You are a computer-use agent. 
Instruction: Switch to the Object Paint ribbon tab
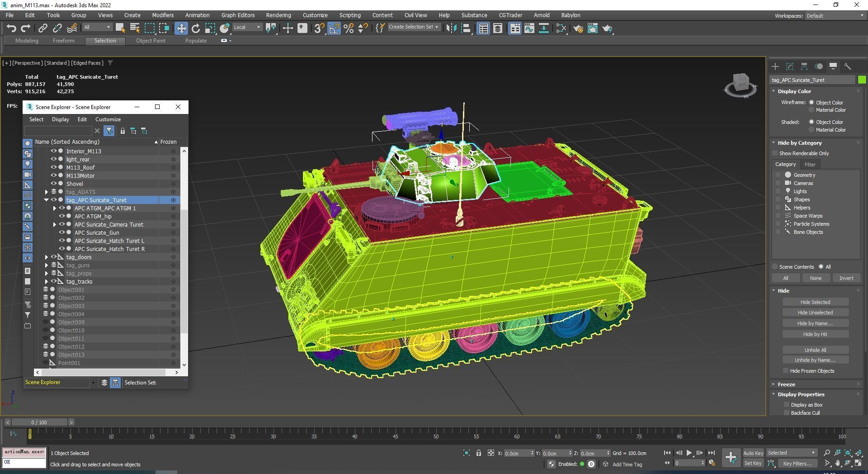tap(151, 41)
